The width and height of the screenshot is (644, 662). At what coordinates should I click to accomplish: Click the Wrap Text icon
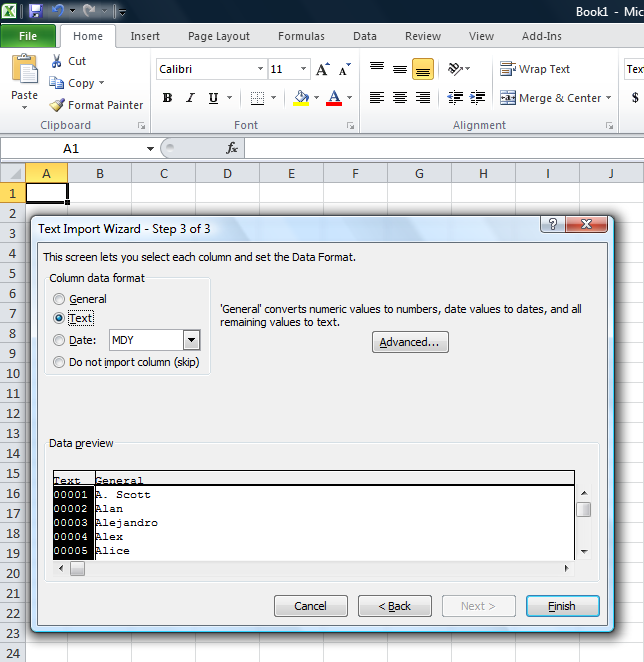coord(508,69)
